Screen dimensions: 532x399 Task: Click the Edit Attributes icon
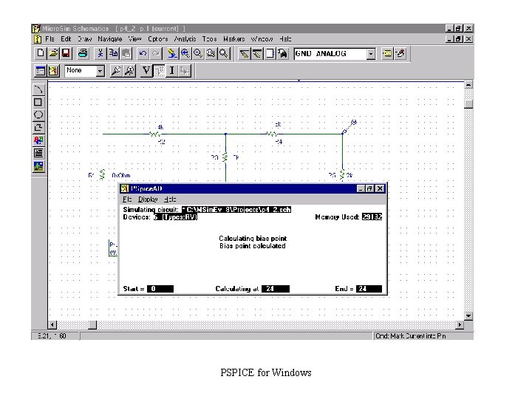[387, 53]
